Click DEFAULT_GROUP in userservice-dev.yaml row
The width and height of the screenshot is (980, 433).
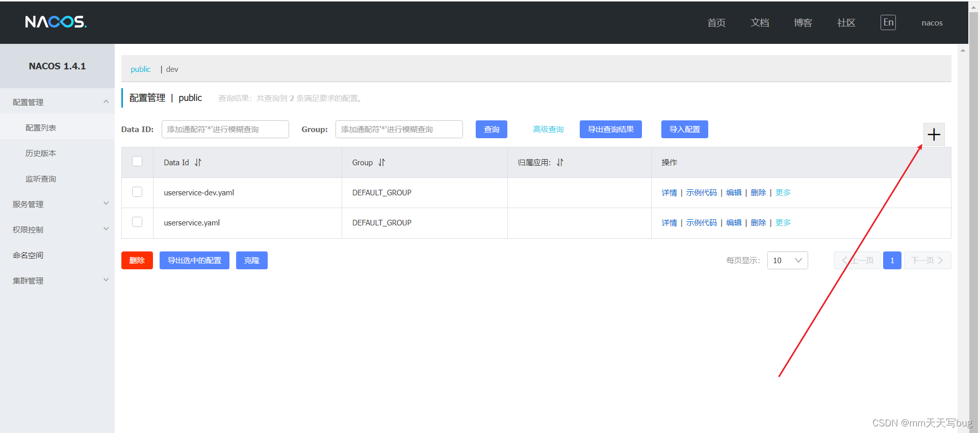[x=382, y=192]
